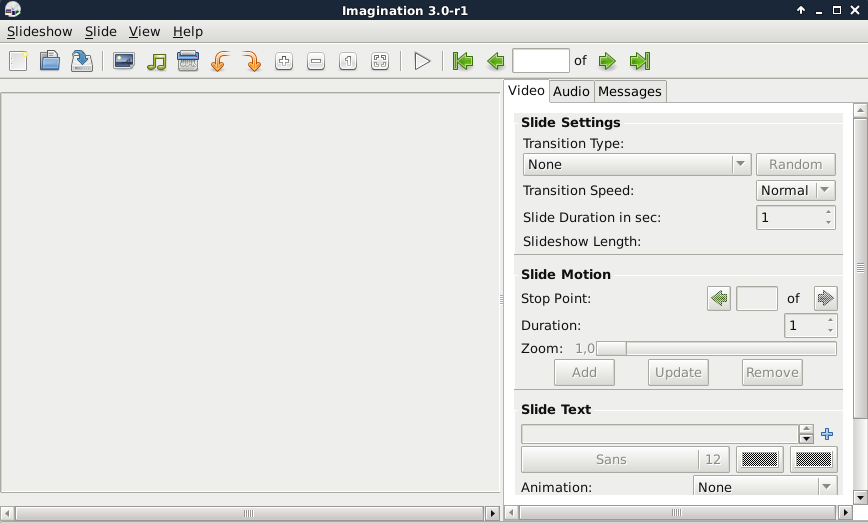The height and width of the screenshot is (523, 868).
Task: Switch to the Audio tab
Action: 571,91
